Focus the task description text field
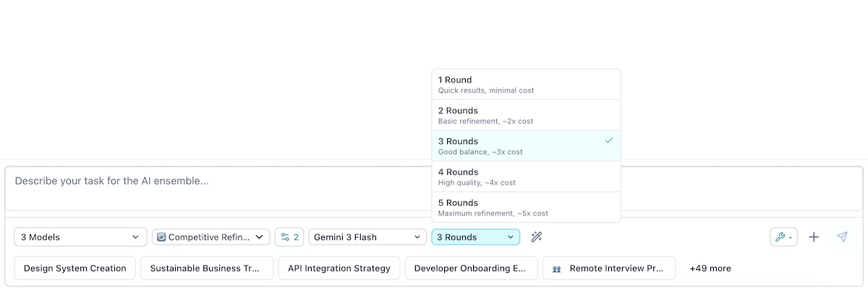 click(x=434, y=189)
